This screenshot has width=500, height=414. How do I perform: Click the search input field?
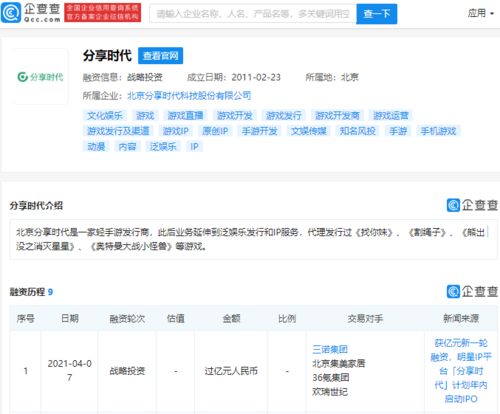(x=253, y=14)
